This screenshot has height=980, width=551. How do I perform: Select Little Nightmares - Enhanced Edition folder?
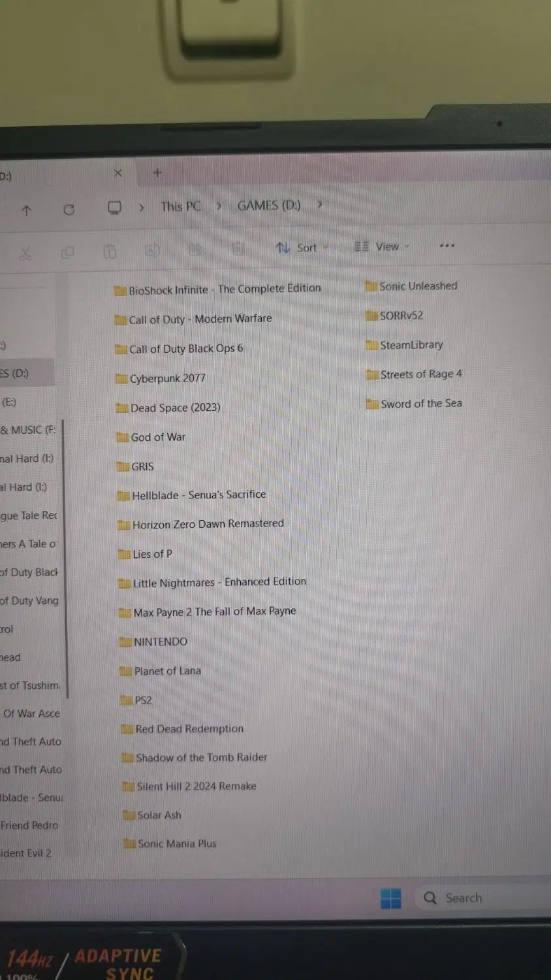pos(213,582)
